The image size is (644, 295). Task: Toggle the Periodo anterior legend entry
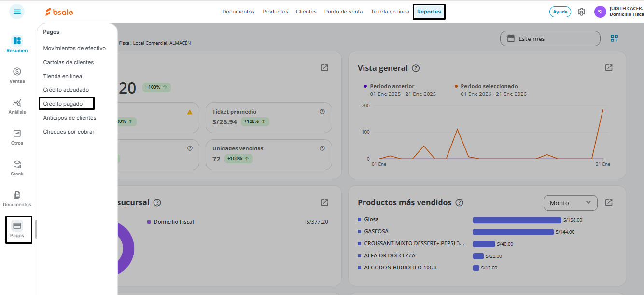[389, 86]
